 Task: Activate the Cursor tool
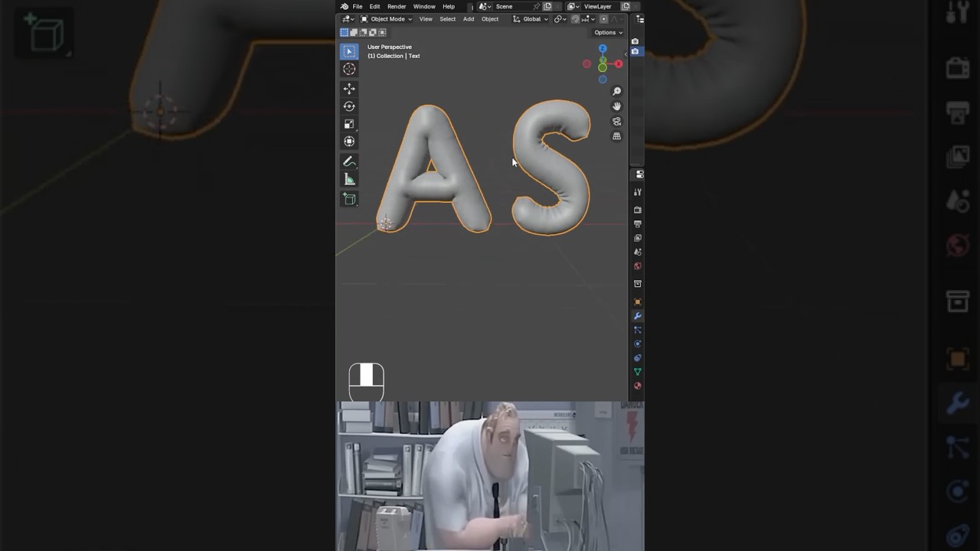coord(349,69)
